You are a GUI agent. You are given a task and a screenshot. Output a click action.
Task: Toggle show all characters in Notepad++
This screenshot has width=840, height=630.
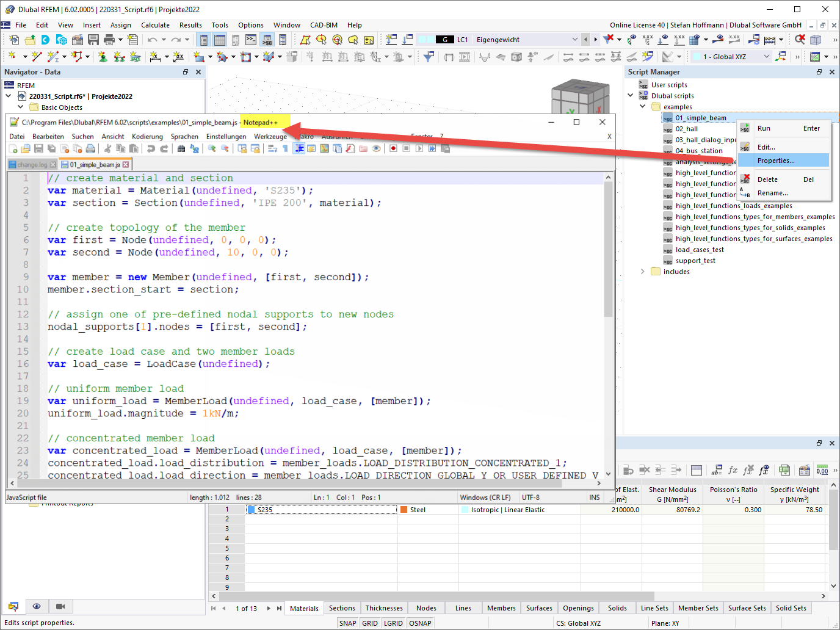click(284, 148)
